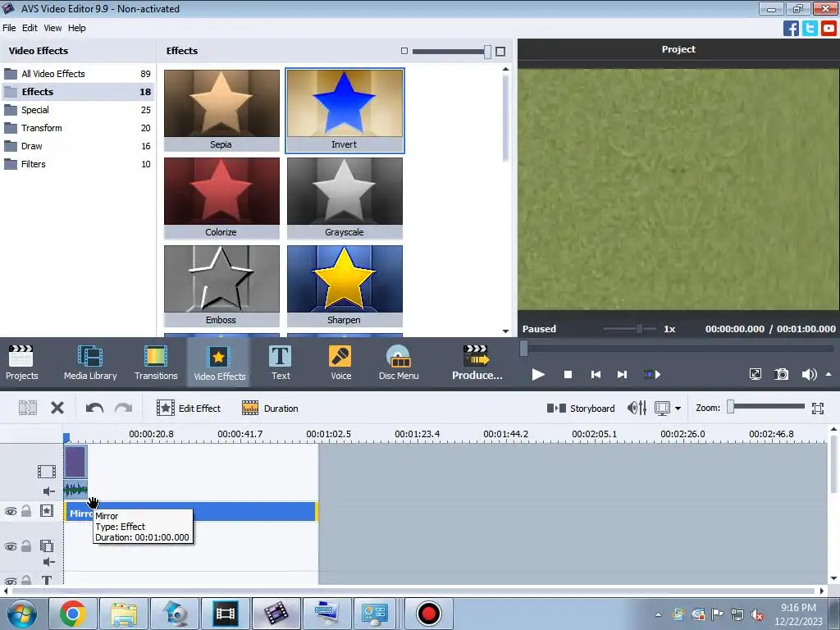Open the audio mixer icon

click(x=637, y=409)
